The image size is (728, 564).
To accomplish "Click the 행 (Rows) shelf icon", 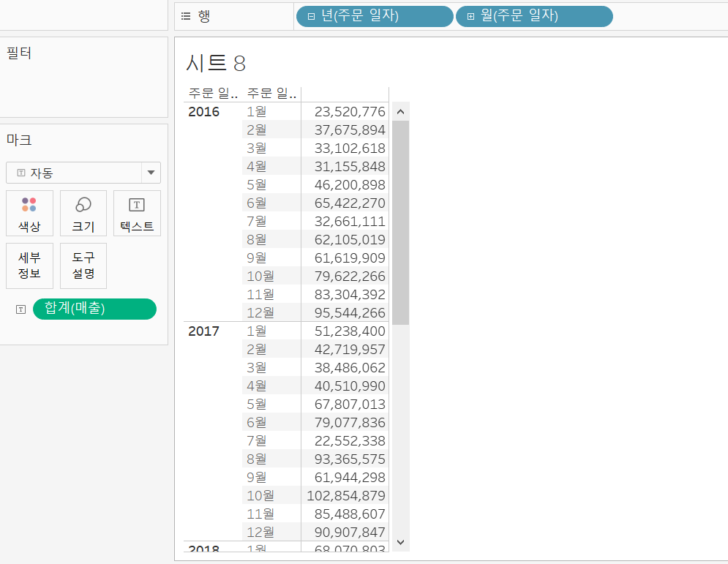I will point(186,16).
